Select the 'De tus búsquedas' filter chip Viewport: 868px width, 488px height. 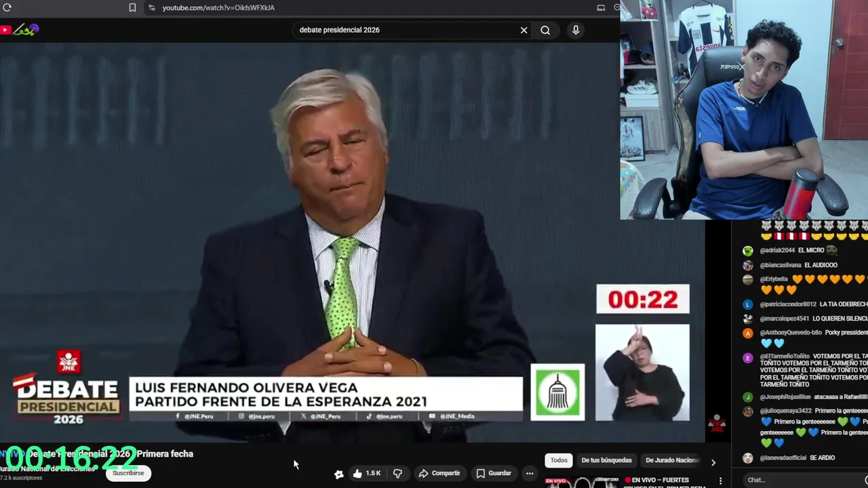[606, 460]
